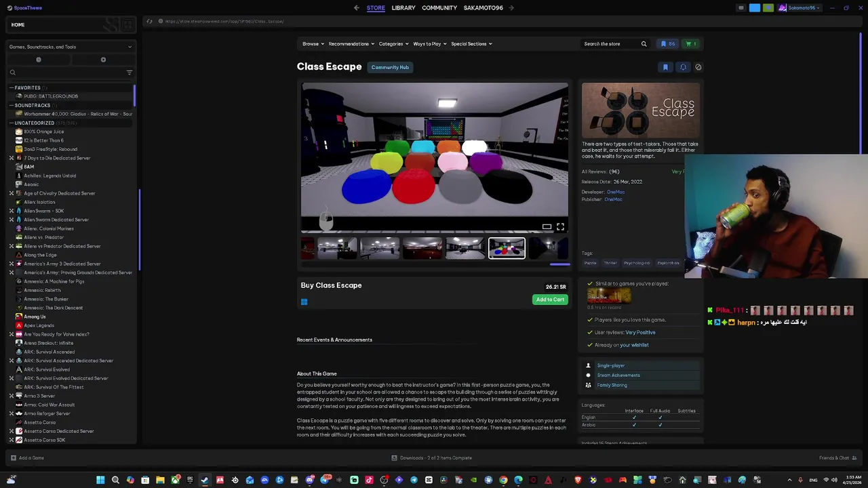Open the your wishlist link

[634, 345]
